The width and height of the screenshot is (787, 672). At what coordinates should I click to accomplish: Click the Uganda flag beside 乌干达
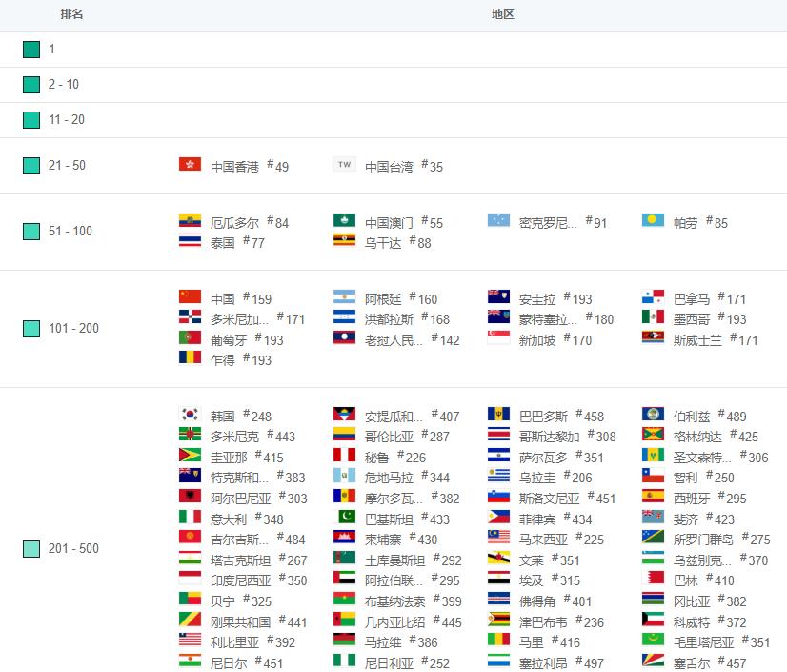(344, 240)
